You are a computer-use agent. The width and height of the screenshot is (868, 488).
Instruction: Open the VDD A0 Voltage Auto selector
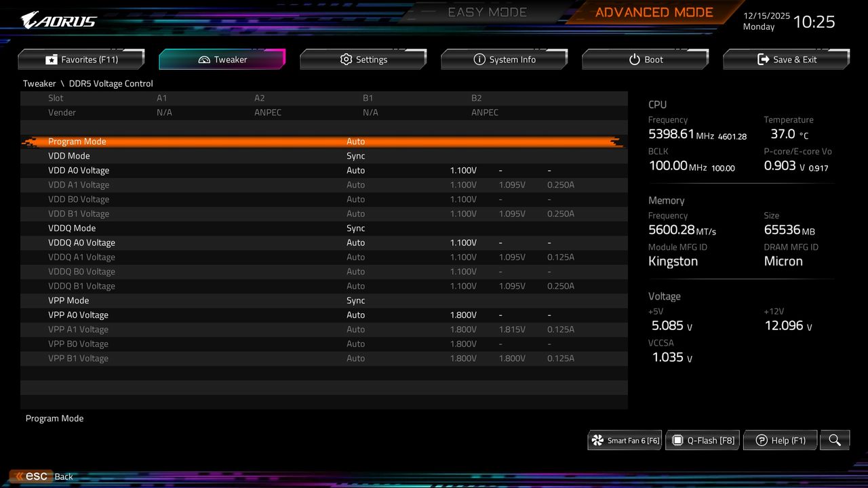tap(356, 170)
